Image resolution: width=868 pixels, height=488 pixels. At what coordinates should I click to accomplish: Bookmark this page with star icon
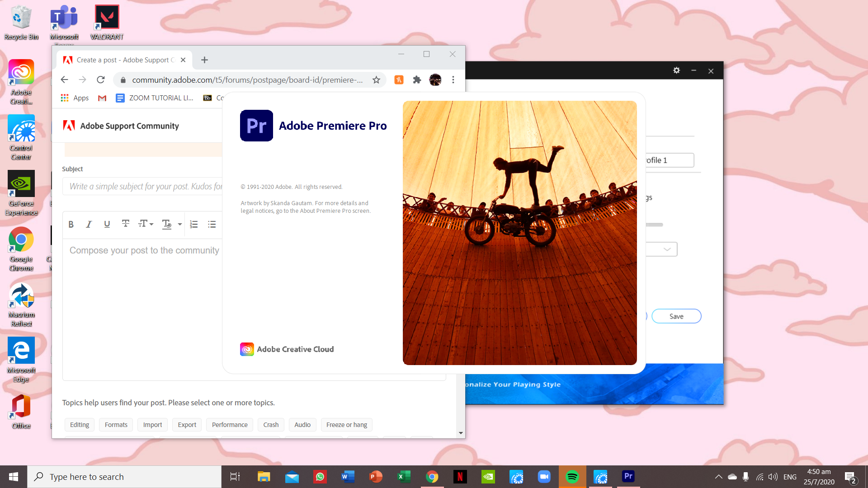376,80
